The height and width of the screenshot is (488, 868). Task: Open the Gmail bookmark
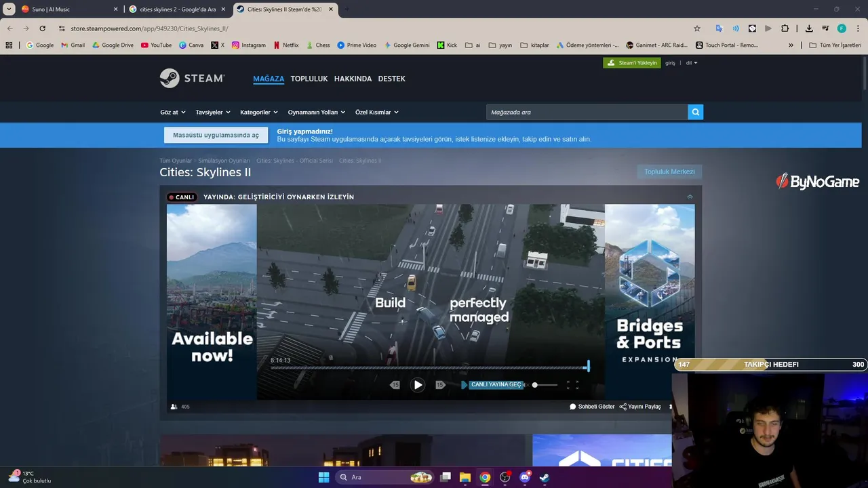pyautogui.click(x=73, y=45)
